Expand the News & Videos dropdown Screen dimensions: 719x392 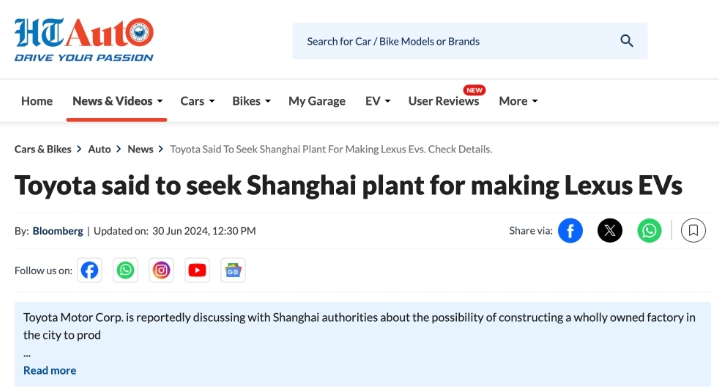117,101
